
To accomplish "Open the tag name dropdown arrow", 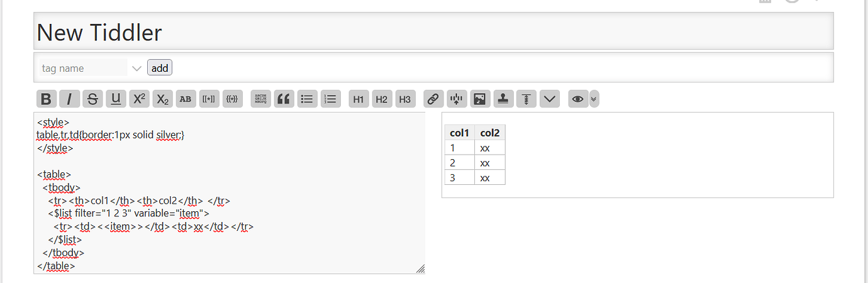I will (x=136, y=68).
